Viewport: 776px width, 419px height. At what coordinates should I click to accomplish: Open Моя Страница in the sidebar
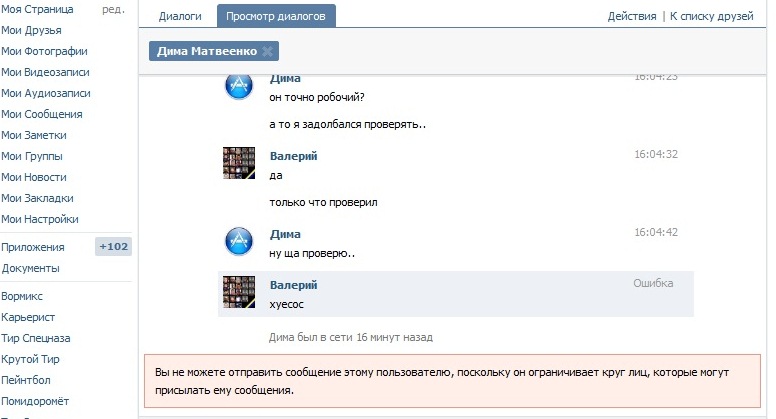pyautogui.click(x=38, y=9)
